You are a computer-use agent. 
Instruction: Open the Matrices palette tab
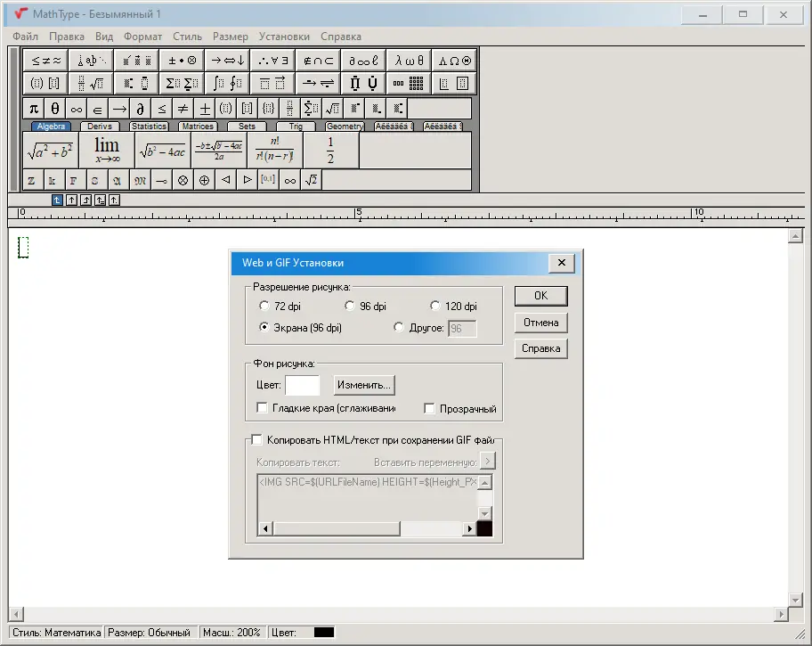pos(197,127)
